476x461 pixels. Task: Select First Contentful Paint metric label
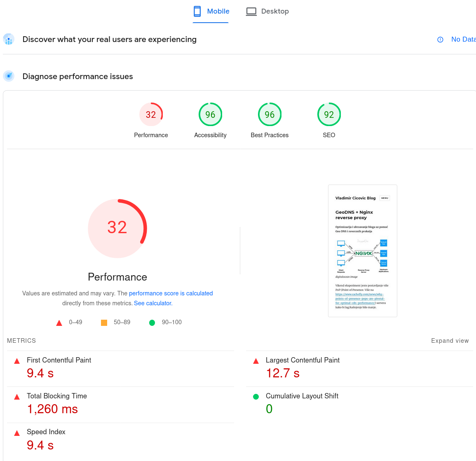pyautogui.click(x=59, y=360)
